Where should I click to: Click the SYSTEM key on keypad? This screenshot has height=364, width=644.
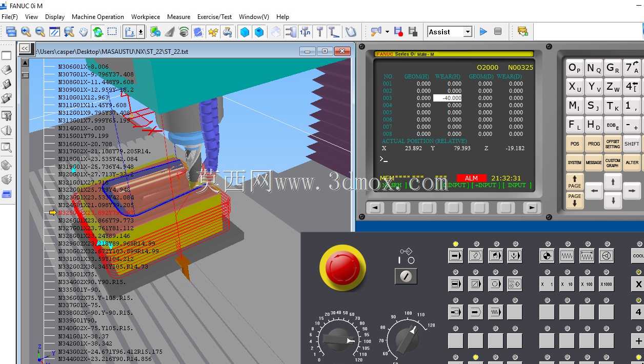(575, 163)
